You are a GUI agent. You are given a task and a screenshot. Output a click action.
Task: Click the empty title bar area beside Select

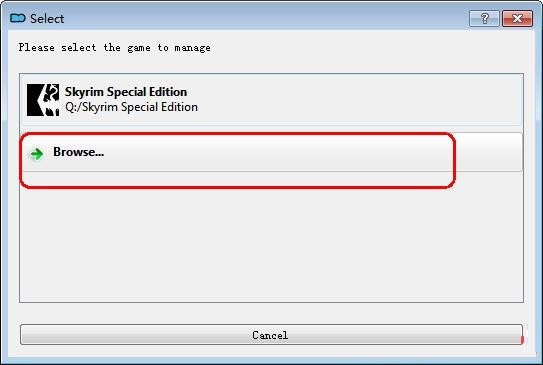pyautogui.click(x=267, y=18)
